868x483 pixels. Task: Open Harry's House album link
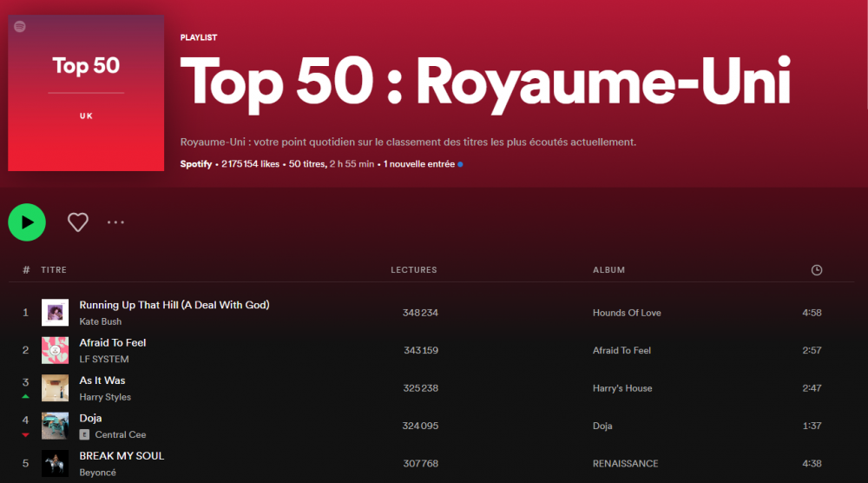[x=622, y=387]
